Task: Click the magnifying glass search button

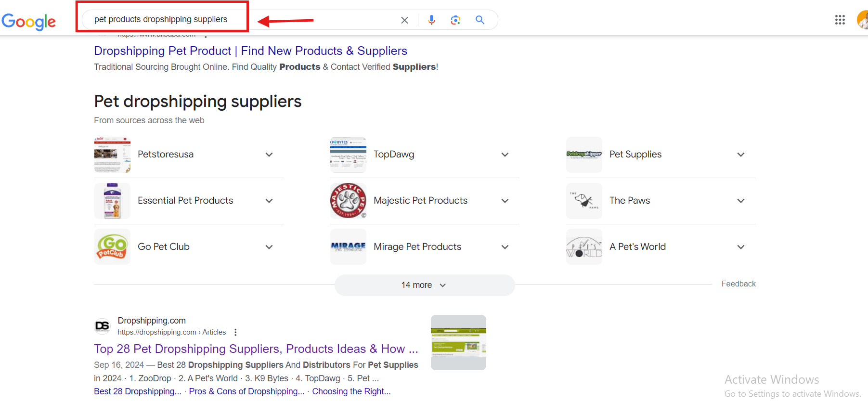Action: point(480,20)
